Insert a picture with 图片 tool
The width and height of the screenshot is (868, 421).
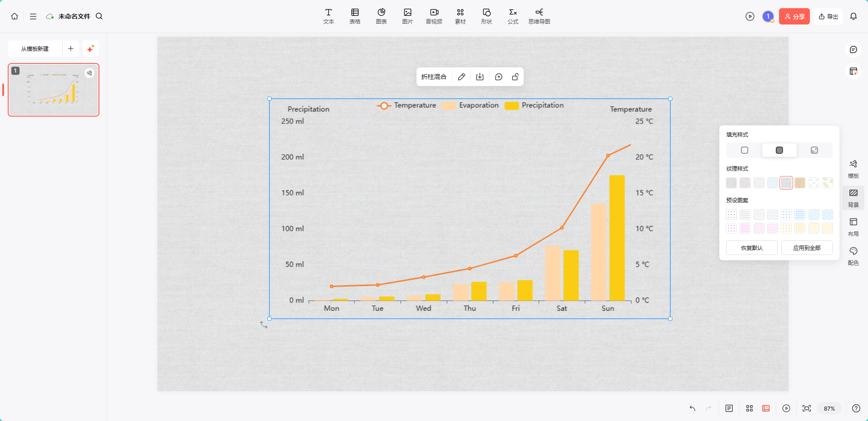[x=408, y=16]
